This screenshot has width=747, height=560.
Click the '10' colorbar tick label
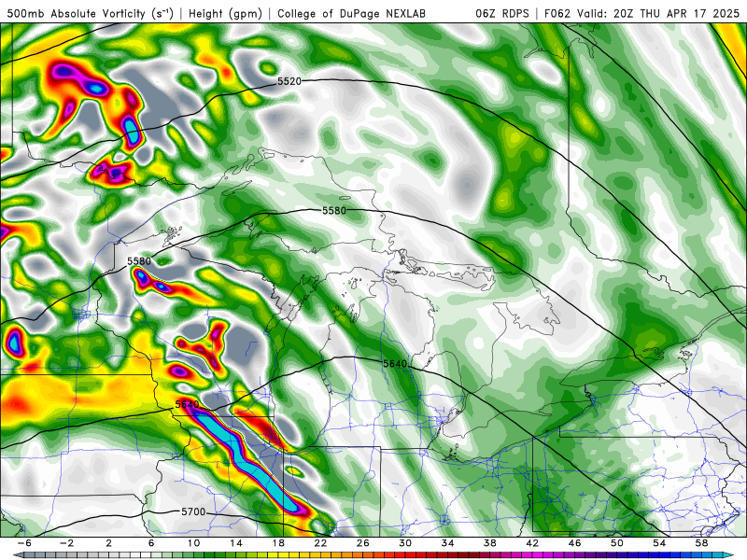point(193,543)
